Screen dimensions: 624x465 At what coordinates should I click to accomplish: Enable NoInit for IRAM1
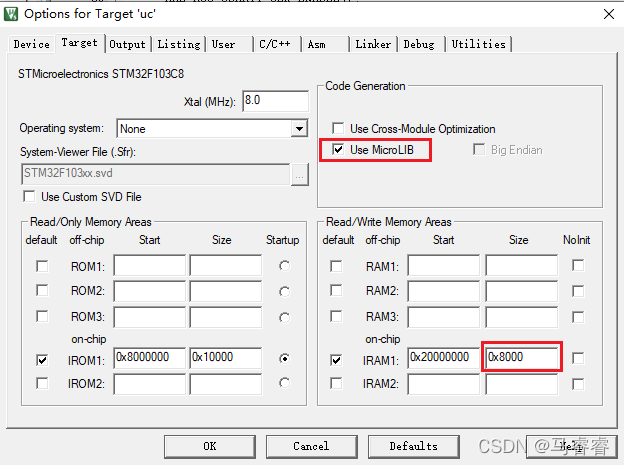coord(578,358)
